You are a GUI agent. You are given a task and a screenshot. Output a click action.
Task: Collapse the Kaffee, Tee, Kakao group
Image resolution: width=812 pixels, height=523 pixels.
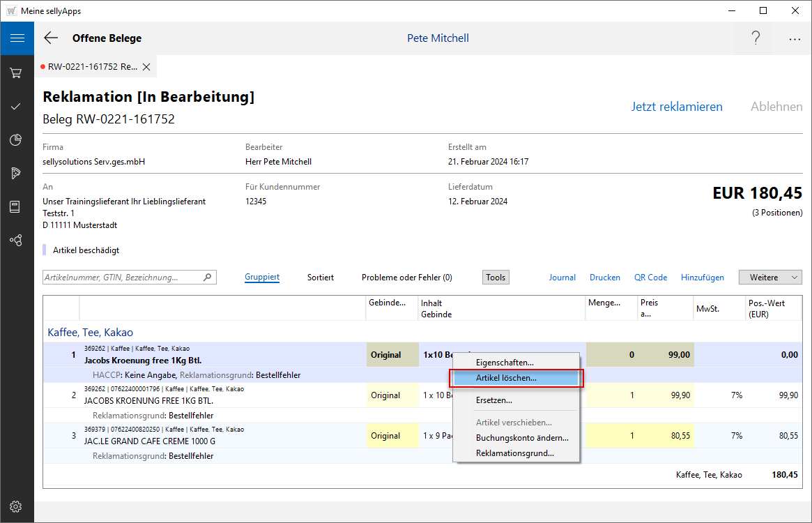[x=90, y=333]
